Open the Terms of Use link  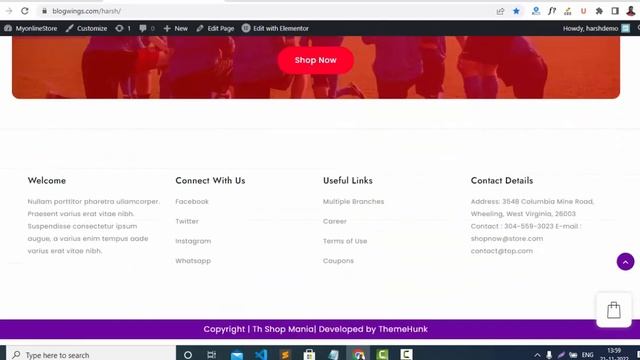(x=345, y=241)
